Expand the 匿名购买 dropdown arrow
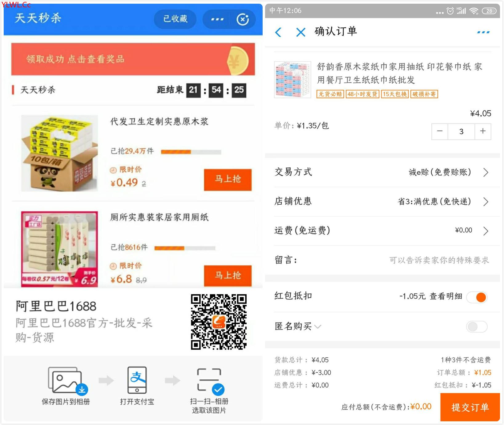504x425 pixels. pyautogui.click(x=318, y=327)
